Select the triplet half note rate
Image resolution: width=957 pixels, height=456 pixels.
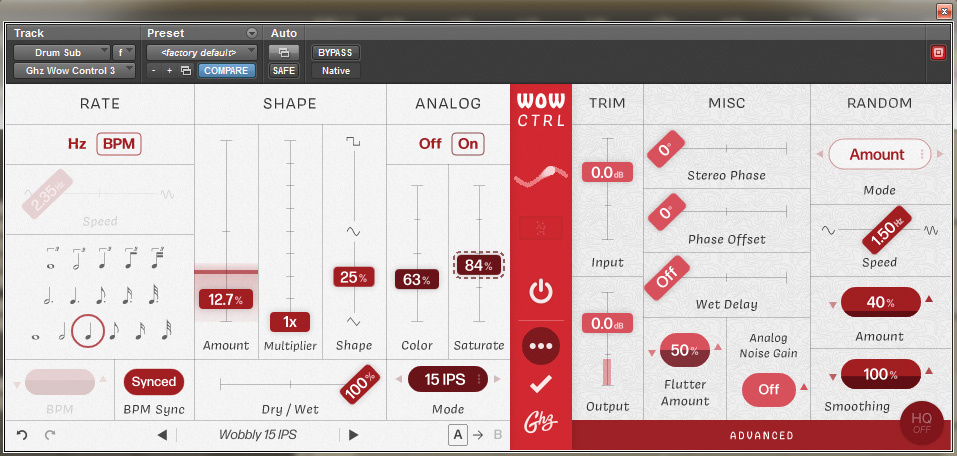78,257
